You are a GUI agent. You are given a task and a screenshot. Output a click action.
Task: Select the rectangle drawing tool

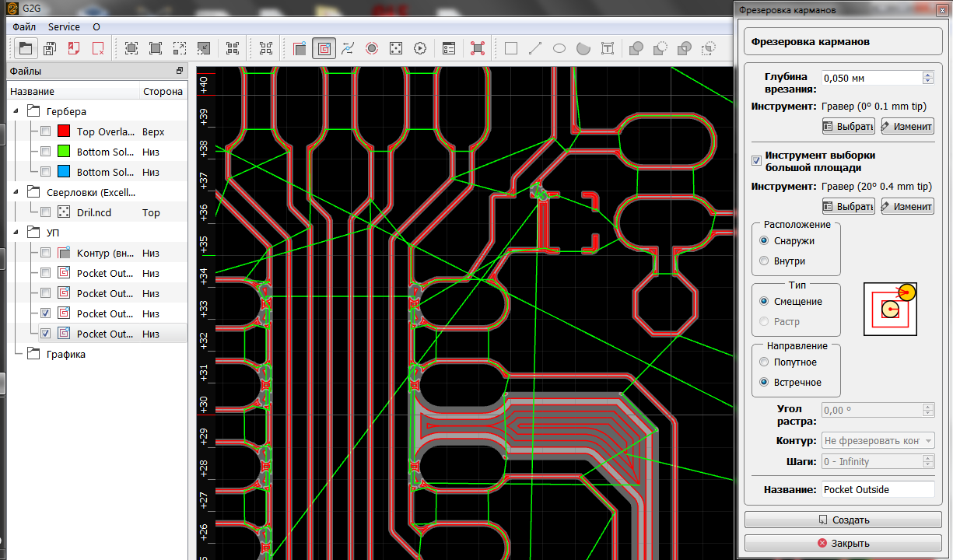511,48
